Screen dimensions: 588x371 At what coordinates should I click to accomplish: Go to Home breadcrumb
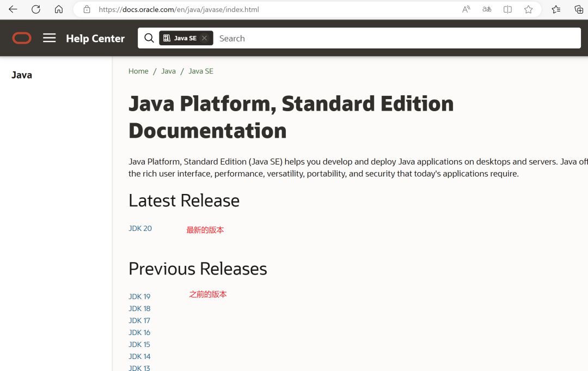click(x=138, y=71)
